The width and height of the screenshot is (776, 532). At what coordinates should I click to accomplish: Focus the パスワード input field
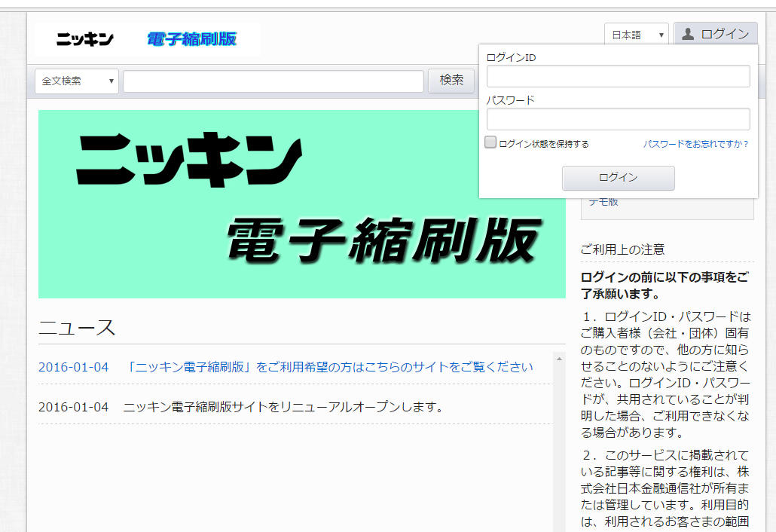click(618, 119)
